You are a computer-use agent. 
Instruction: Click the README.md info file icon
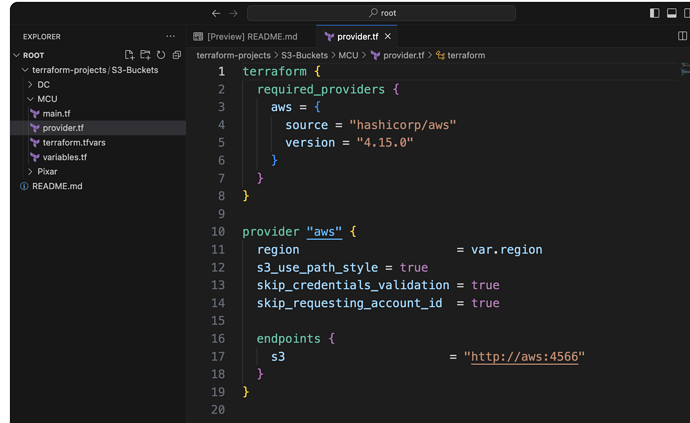[24, 186]
